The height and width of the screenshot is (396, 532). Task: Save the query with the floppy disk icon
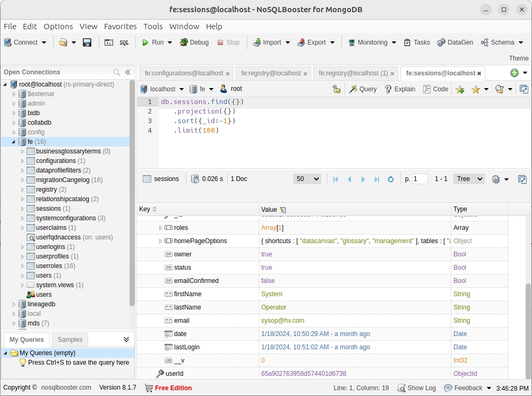click(88, 42)
